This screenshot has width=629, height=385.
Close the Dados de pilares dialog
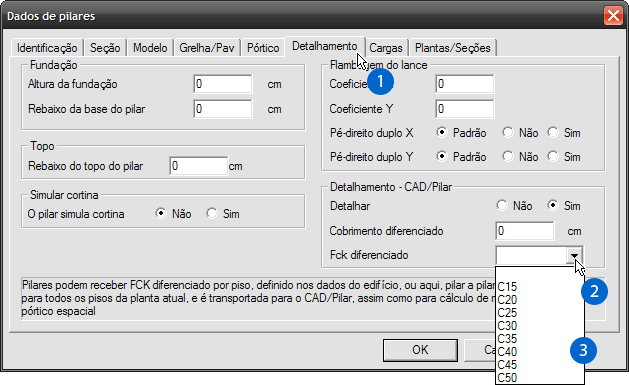coord(613,16)
